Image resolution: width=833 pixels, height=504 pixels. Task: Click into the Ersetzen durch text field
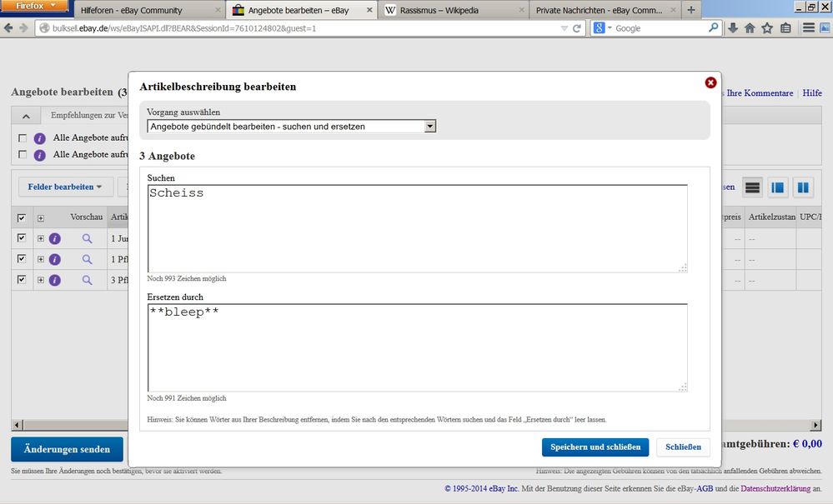tap(417, 346)
